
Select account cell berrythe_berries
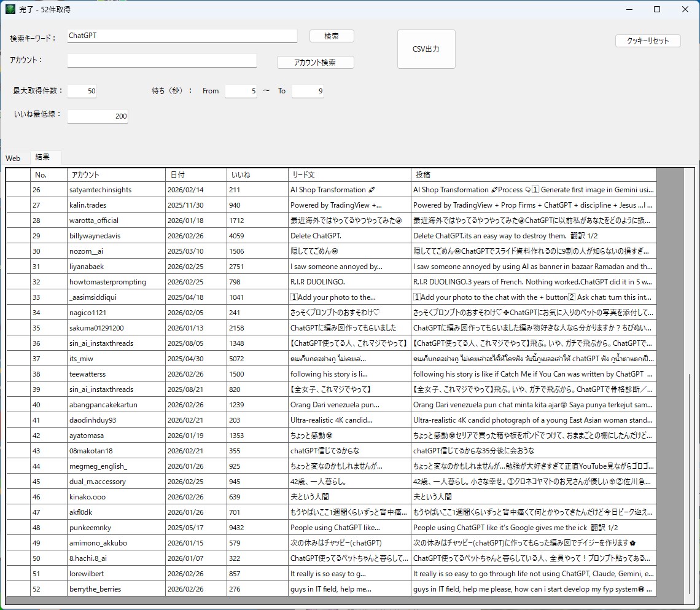116,589
